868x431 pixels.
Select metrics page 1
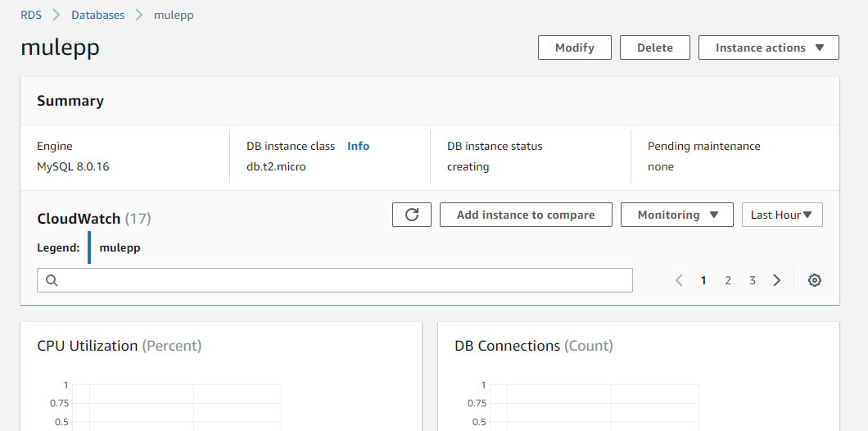[x=703, y=280]
